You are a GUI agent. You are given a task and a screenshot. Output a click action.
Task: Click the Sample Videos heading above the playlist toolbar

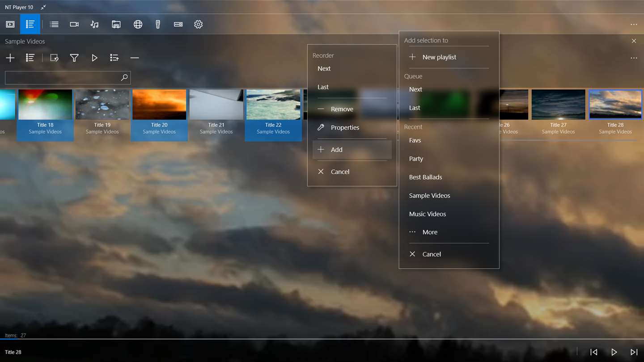click(x=25, y=42)
